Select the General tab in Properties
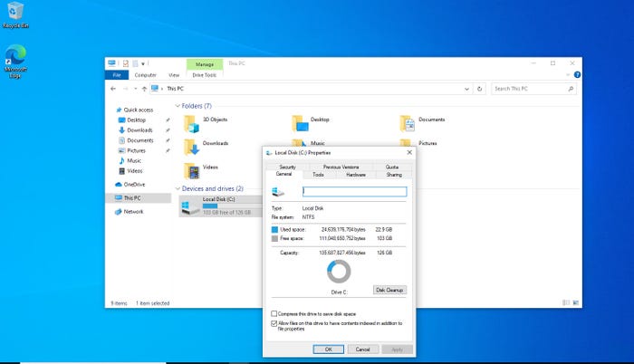 click(283, 174)
